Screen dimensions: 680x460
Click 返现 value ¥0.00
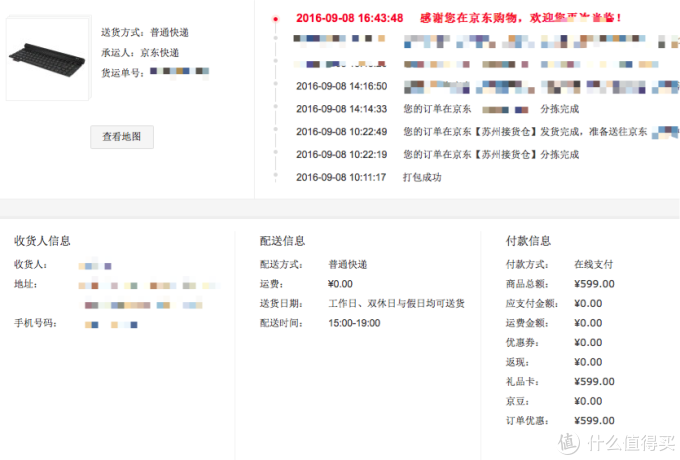(588, 362)
